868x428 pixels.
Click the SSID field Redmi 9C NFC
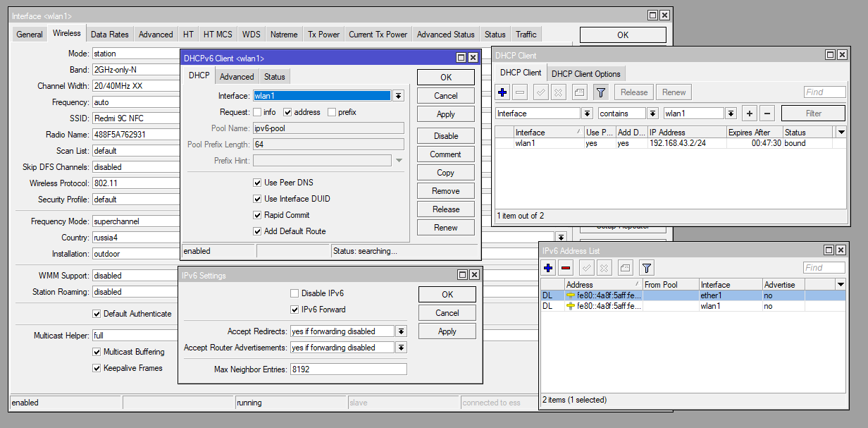point(135,118)
